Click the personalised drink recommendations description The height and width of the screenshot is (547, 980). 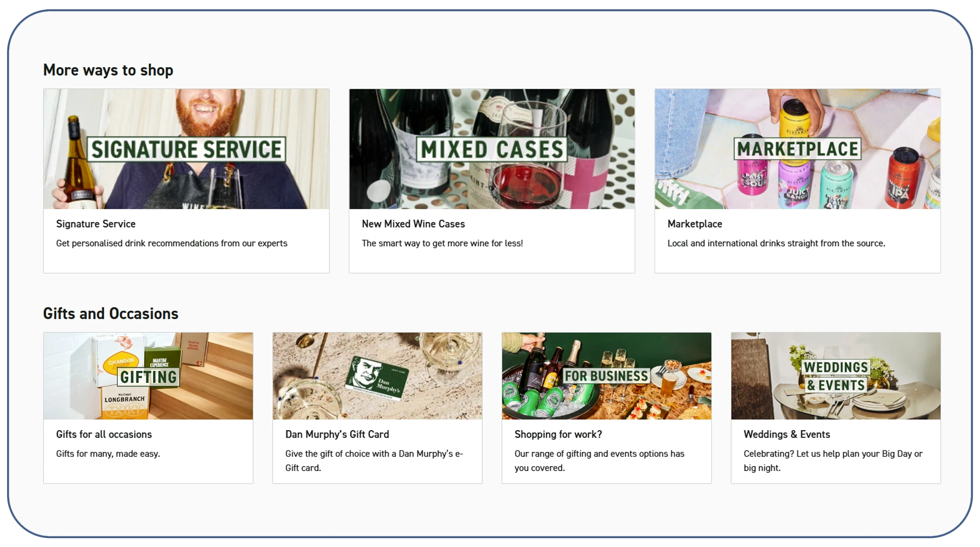[x=171, y=244]
